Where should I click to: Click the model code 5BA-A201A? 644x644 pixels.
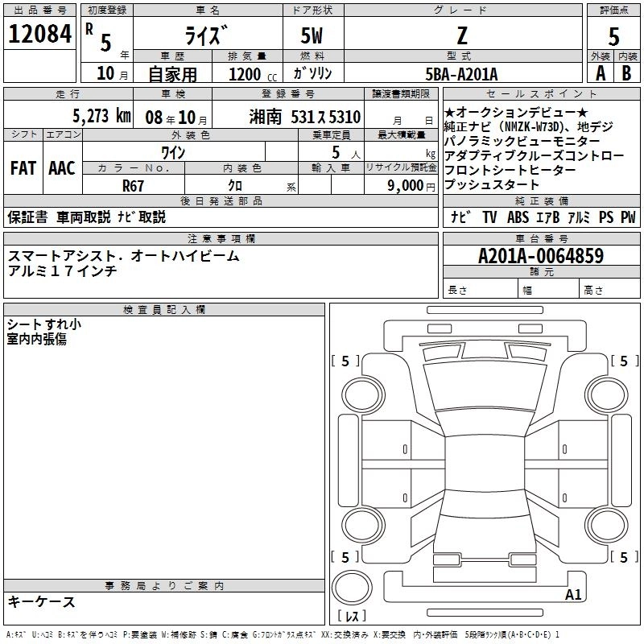pos(461,73)
